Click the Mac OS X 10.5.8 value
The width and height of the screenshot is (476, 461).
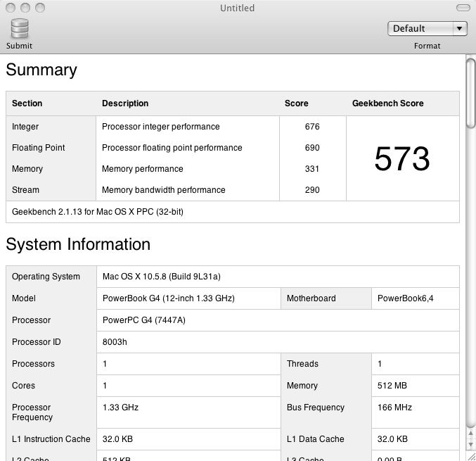[162, 277]
